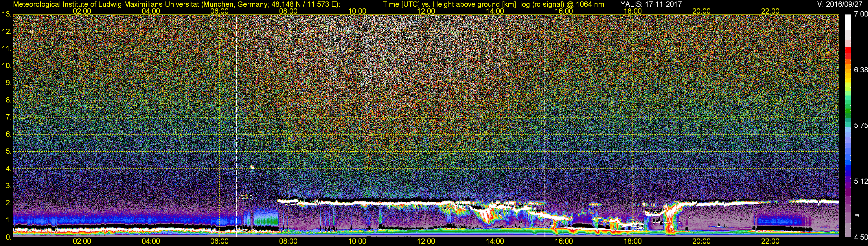Click the '1.' height axis label
Viewport: 868px width, 246px height.
point(9,220)
